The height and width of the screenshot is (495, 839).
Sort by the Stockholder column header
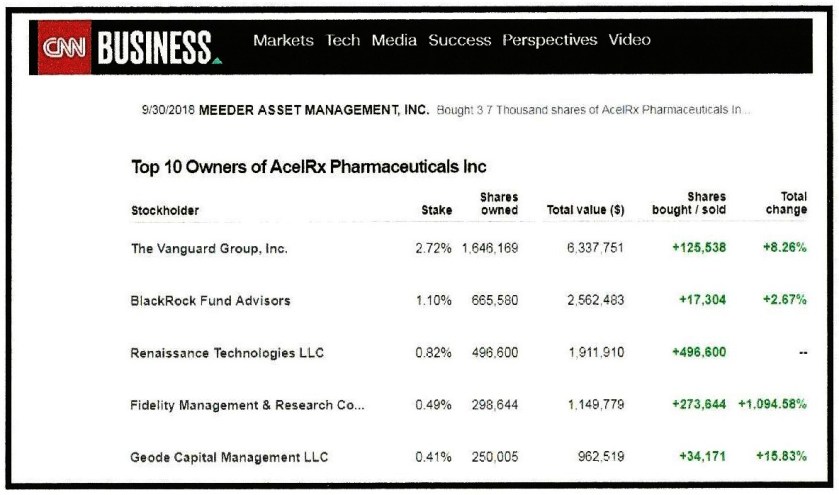165,211
